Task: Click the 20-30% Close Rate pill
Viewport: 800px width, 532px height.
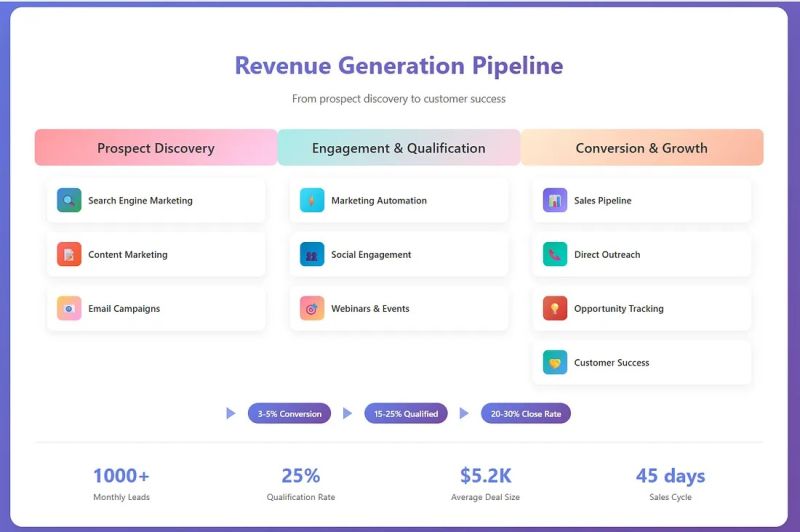Action: [526, 414]
